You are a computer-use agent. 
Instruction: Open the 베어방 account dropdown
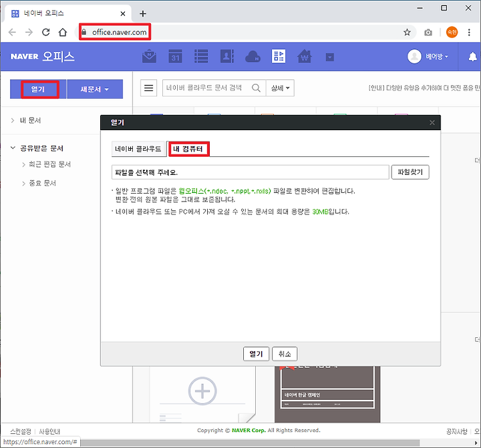[437, 57]
